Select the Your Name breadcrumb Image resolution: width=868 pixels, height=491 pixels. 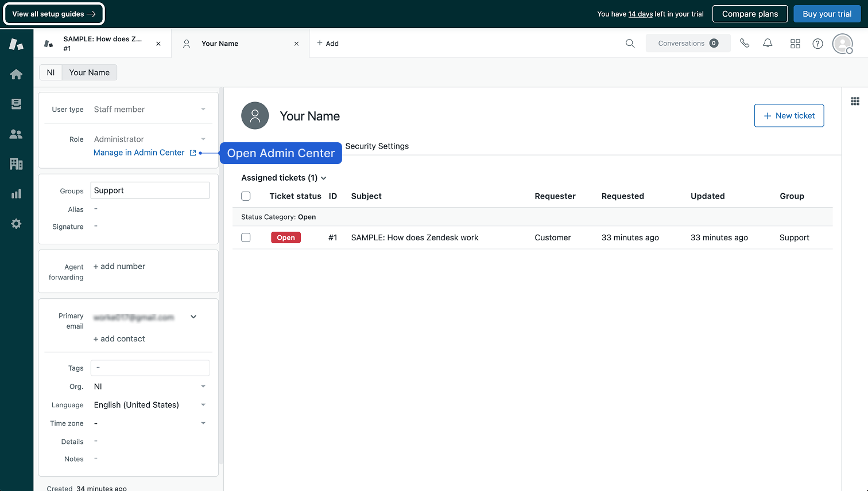point(90,72)
